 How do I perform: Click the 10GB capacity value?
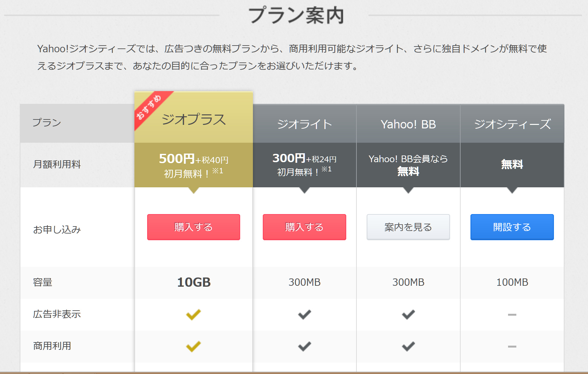194,282
